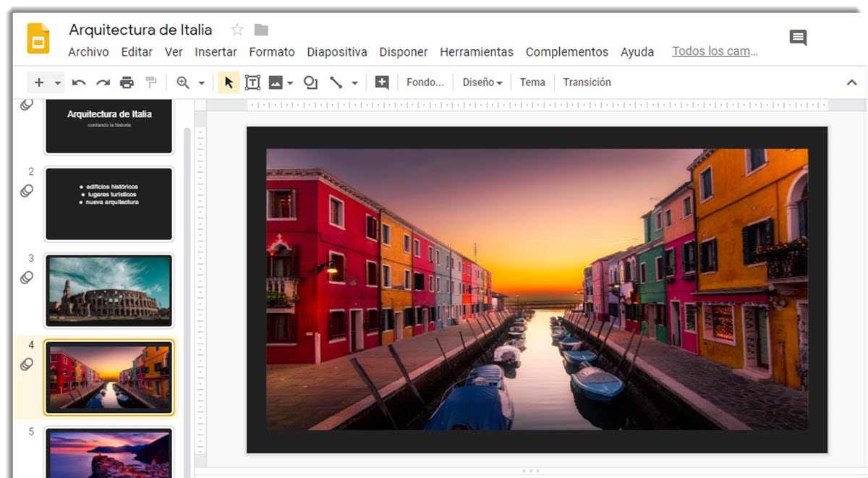This screenshot has height=478, width=868.
Task: Open the line tool dropdown arrow
Action: [354, 82]
